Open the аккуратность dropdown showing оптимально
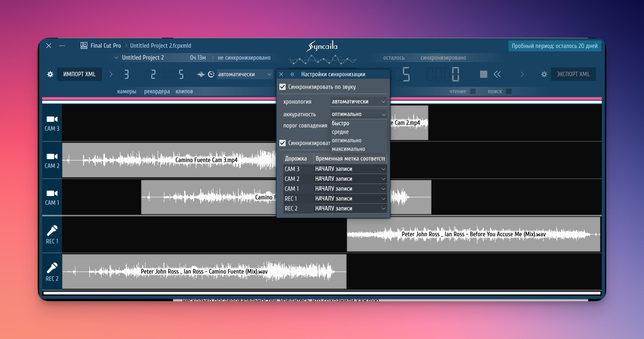 click(x=359, y=114)
